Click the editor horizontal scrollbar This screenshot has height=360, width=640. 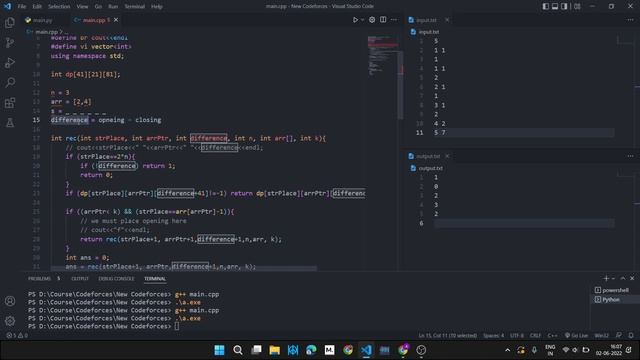point(184,268)
